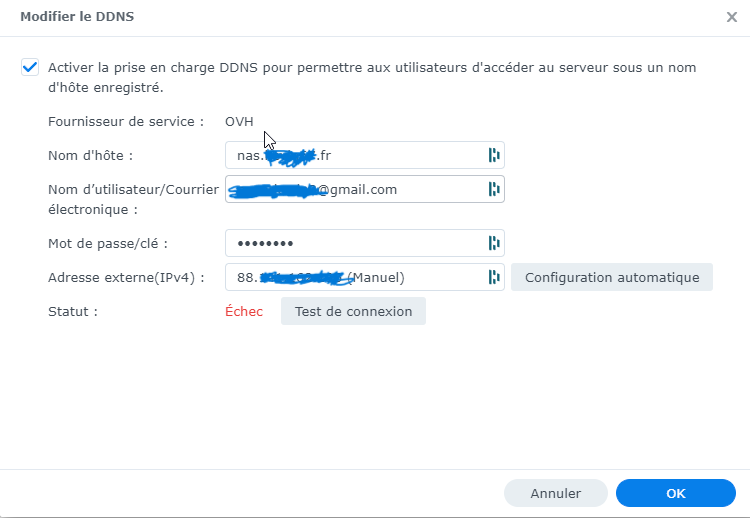Toggle the DDNS support activation checkbox
Viewport: 750px width, 518px height.
pyautogui.click(x=30, y=68)
